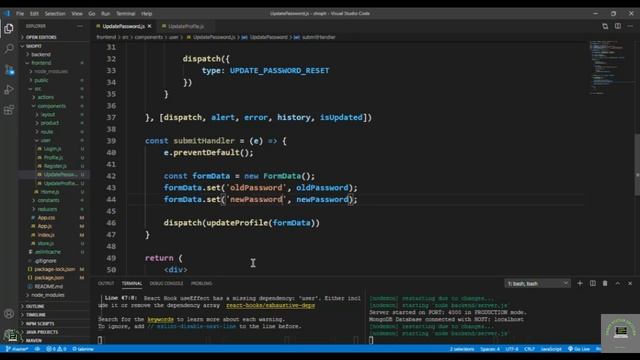Add a new terminal with plus icon

point(580,283)
